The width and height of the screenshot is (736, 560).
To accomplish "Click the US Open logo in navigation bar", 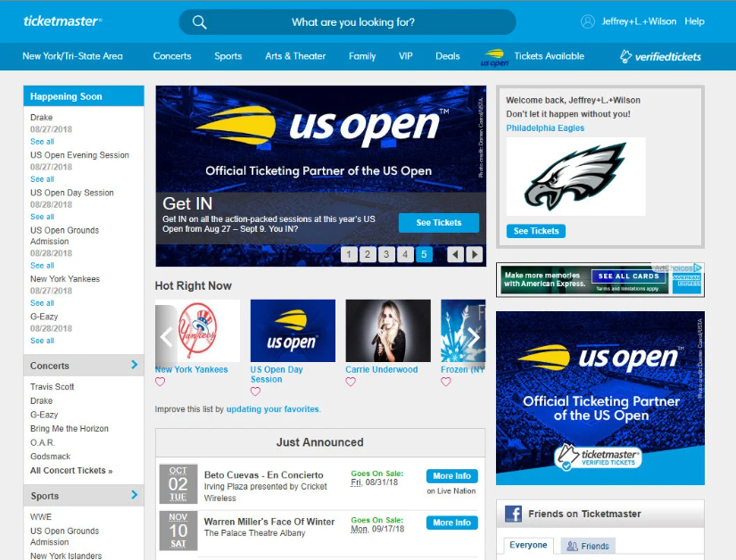I will tap(494, 57).
